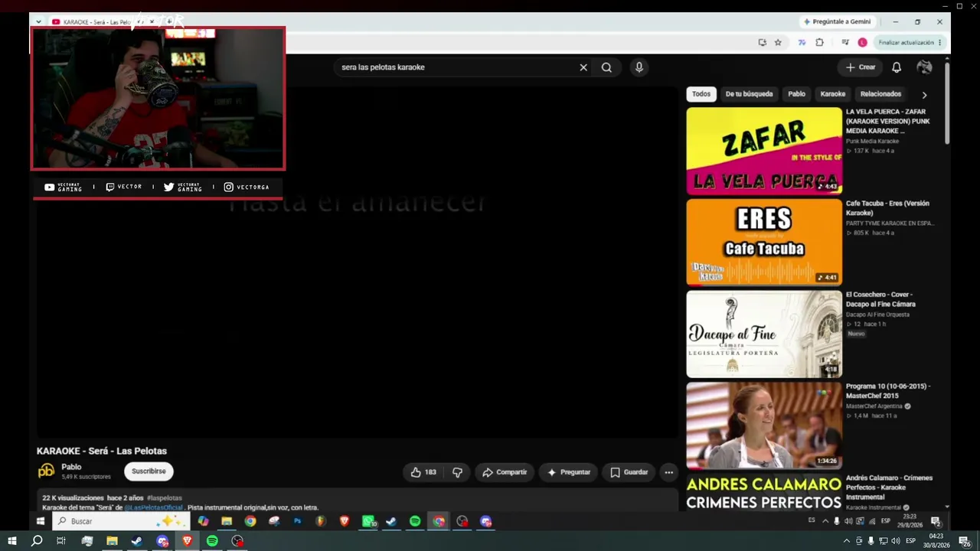
Task: Open the outer notification center with 26 alerts
Action: [965, 541]
